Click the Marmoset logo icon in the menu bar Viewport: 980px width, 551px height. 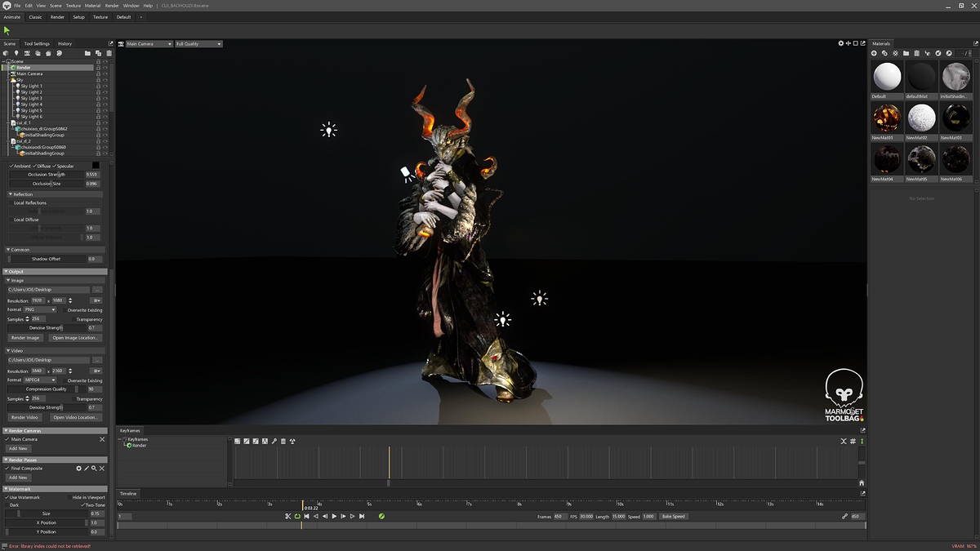[x=6, y=6]
